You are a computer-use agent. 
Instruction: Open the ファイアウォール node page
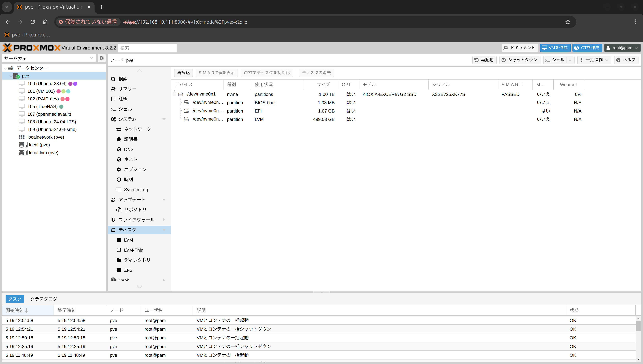136,220
